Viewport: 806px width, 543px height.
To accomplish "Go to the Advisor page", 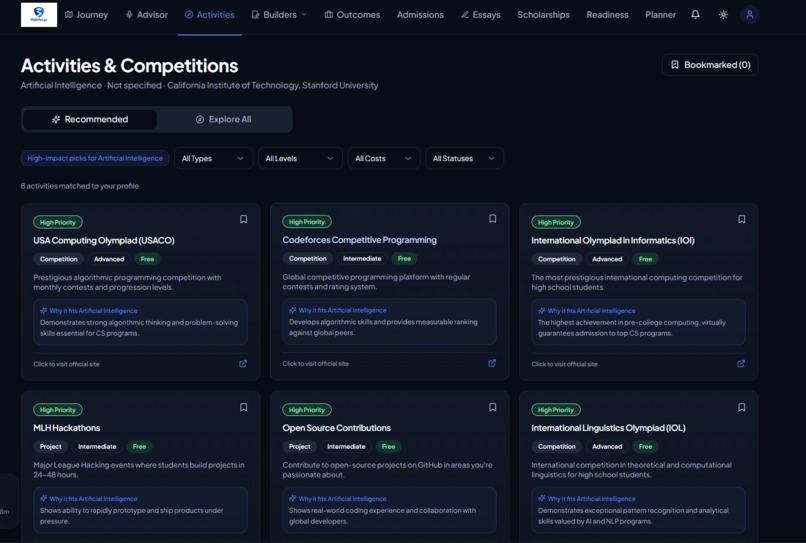I will [x=146, y=15].
